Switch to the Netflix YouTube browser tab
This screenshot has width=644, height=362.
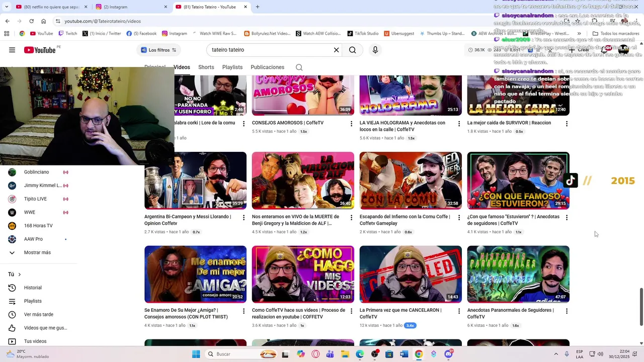coord(50,7)
